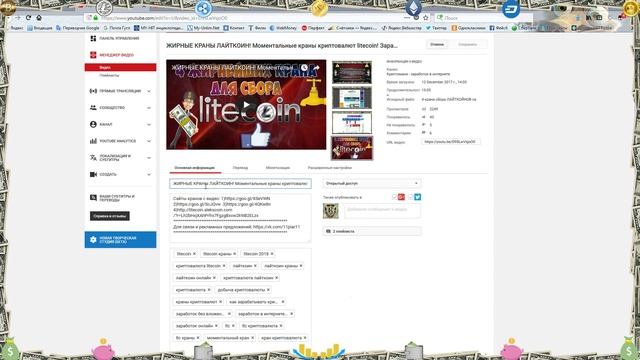
Task: Click the Google+ share icon
Action: 401,197
